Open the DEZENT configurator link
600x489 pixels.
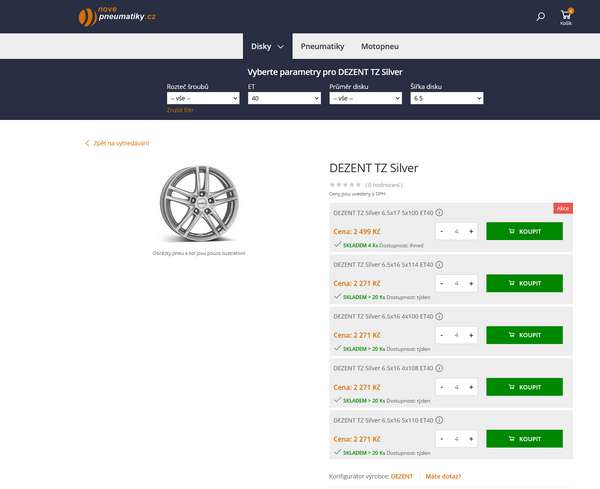401,476
